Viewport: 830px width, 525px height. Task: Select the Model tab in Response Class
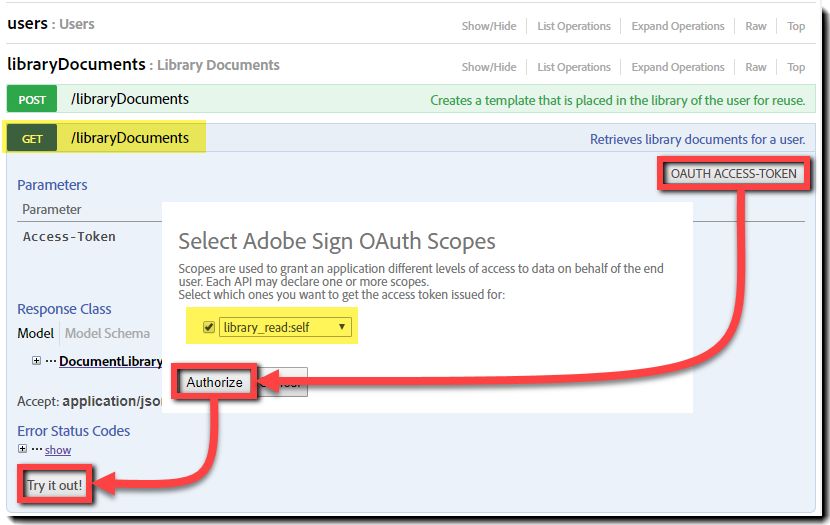35,333
